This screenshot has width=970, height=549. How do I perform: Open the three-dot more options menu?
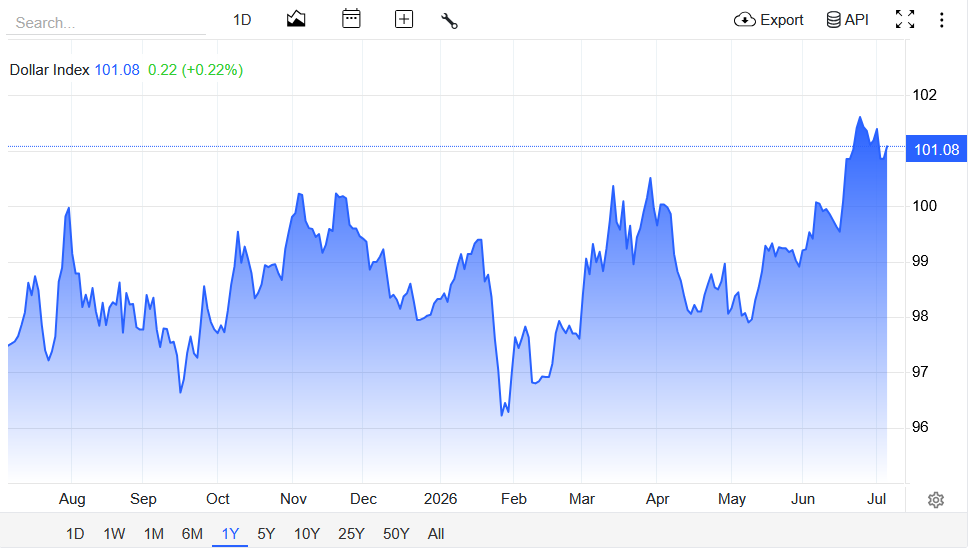[x=941, y=20]
